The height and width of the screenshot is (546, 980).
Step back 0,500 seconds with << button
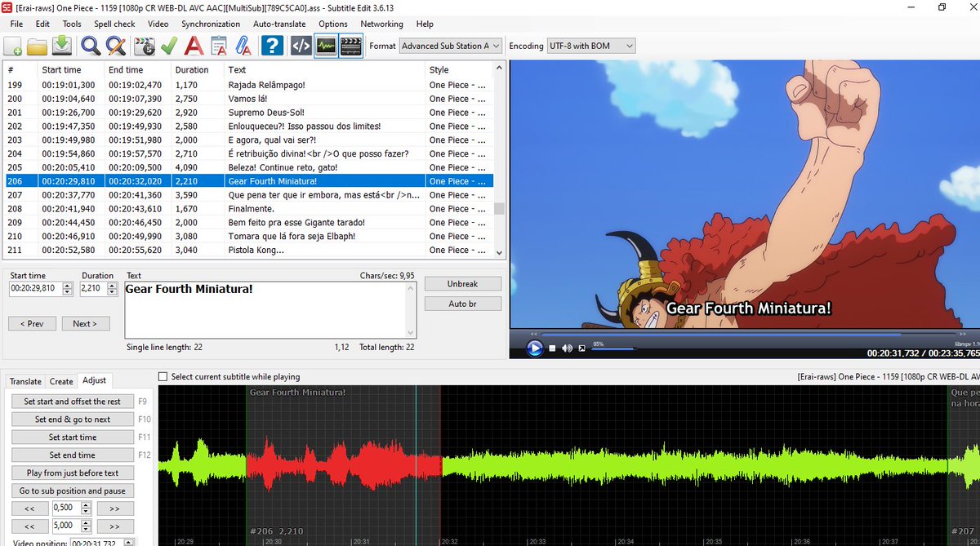(x=29, y=508)
